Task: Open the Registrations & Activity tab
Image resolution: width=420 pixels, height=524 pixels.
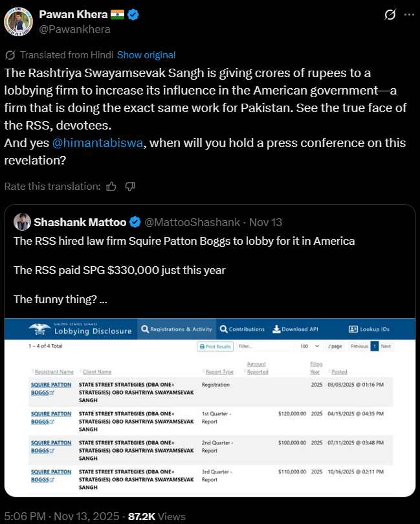Action: click(x=177, y=329)
